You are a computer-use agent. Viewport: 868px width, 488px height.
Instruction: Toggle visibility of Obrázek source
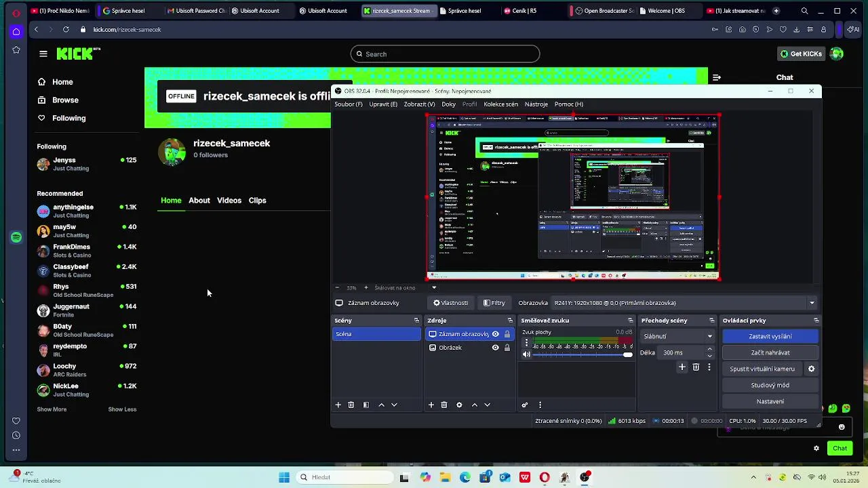coord(495,347)
